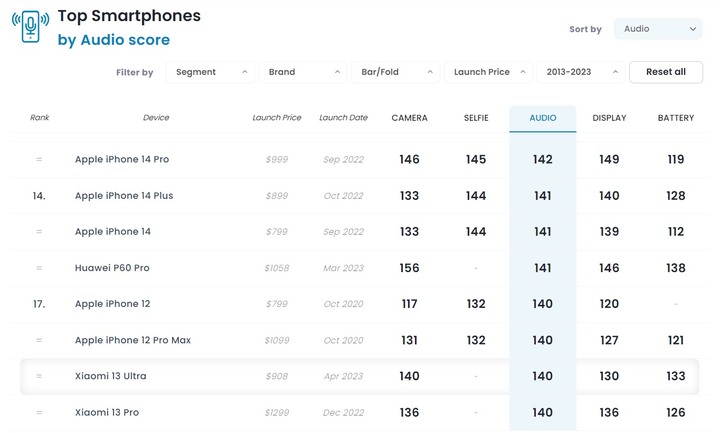
Task: Open the Bar/Fold filter
Action: [395, 72]
